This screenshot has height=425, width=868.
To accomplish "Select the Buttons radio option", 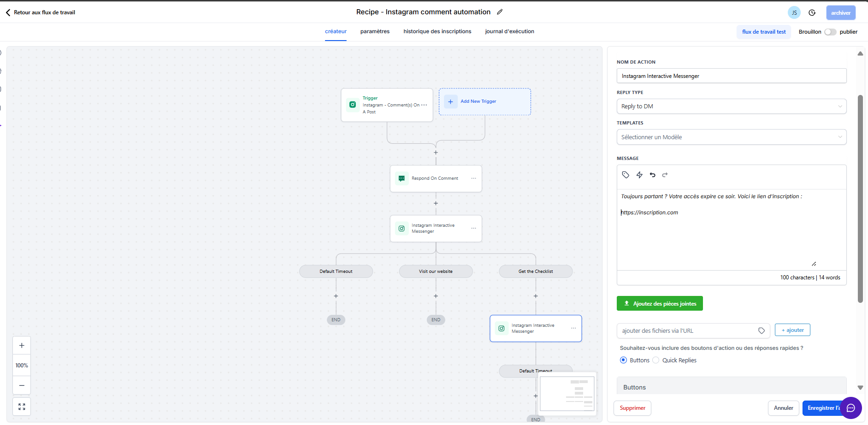I will [x=624, y=360].
